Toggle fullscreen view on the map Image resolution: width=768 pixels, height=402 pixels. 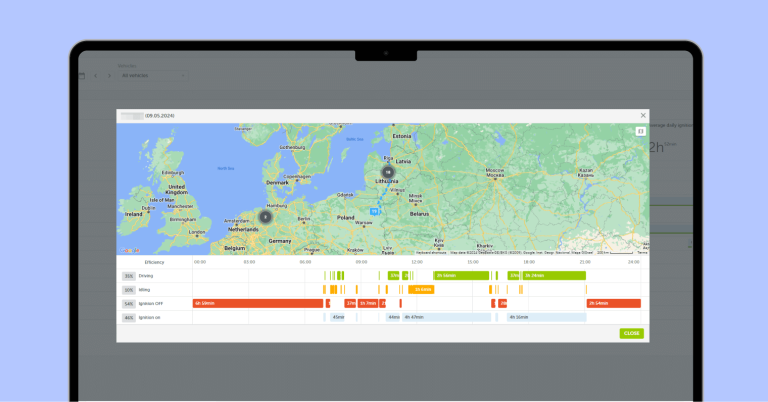coord(640,131)
